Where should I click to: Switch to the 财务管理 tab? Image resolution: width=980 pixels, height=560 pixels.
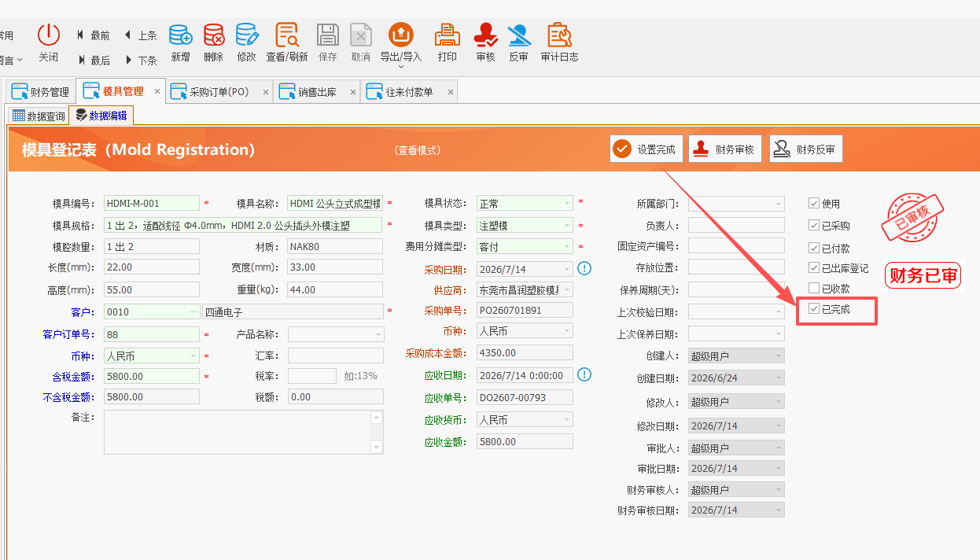41,91
